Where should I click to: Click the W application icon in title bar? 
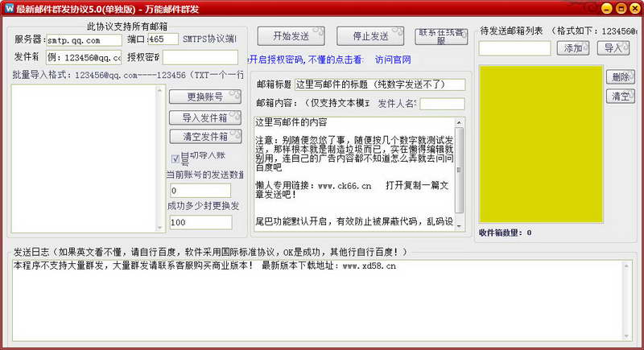pos(9,8)
